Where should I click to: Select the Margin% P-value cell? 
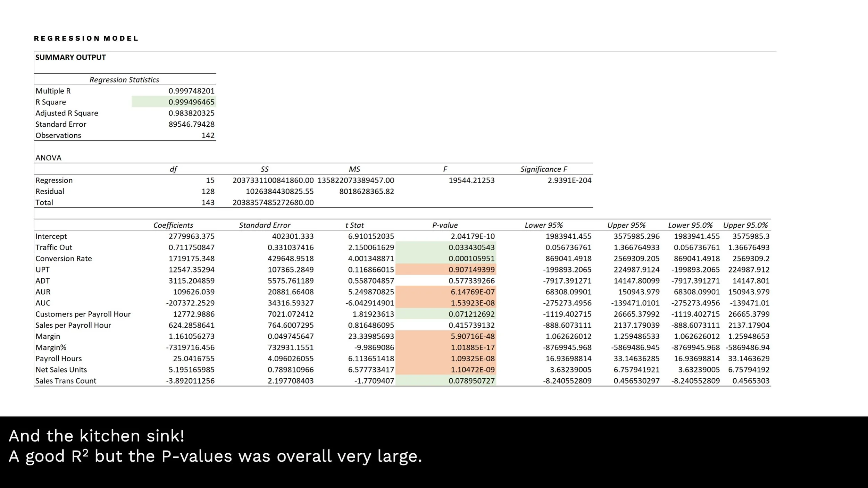coord(472,347)
